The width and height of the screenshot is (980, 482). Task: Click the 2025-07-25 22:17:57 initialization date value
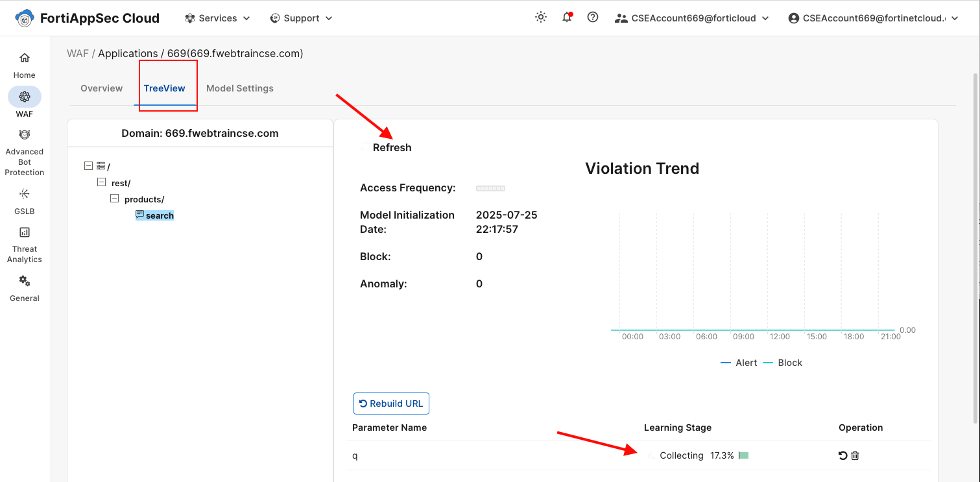[507, 222]
